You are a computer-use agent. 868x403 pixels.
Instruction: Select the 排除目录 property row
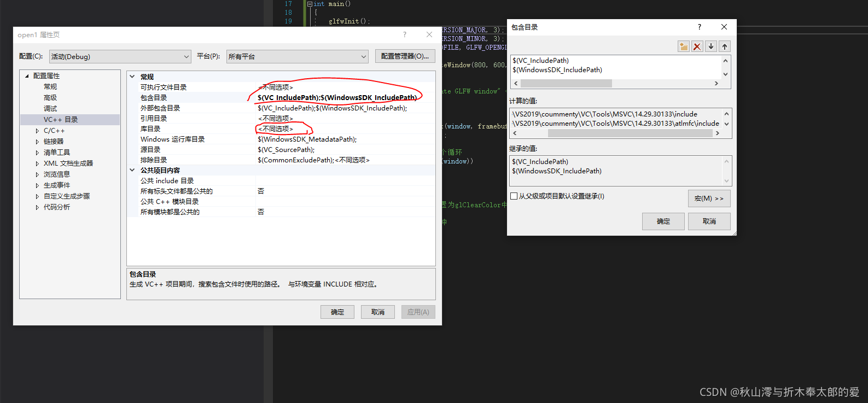point(281,160)
